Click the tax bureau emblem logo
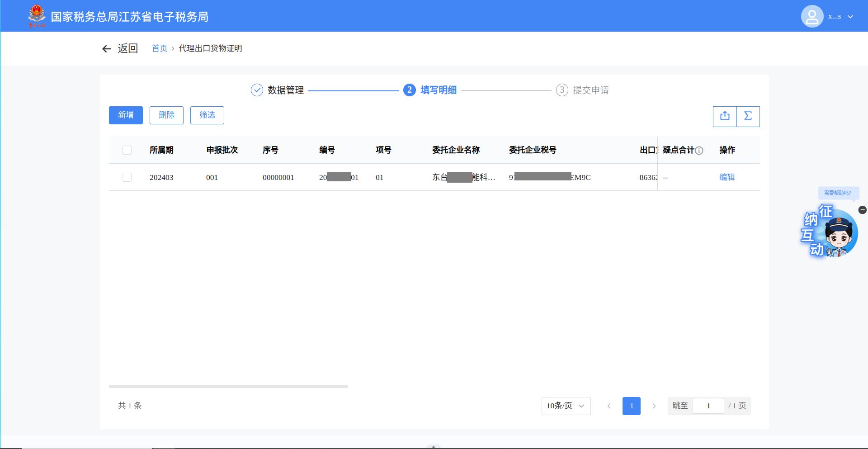868x449 pixels. pyautogui.click(x=37, y=16)
